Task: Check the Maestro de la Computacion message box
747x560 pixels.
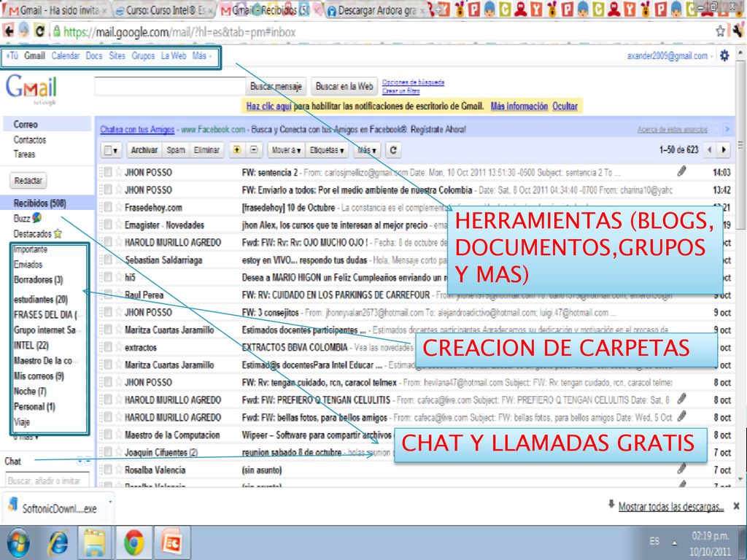Action: [x=108, y=435]
